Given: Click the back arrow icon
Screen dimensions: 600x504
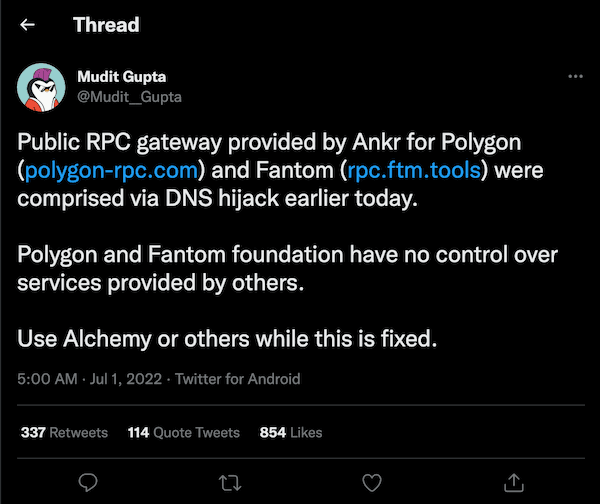Looking at the screenshot, I should [x=28, y=25].
